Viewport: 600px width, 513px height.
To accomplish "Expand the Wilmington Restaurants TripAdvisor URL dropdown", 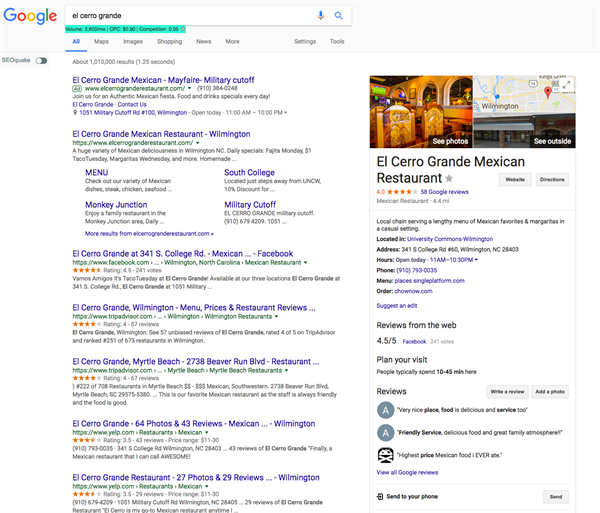I will coord(276,316).
